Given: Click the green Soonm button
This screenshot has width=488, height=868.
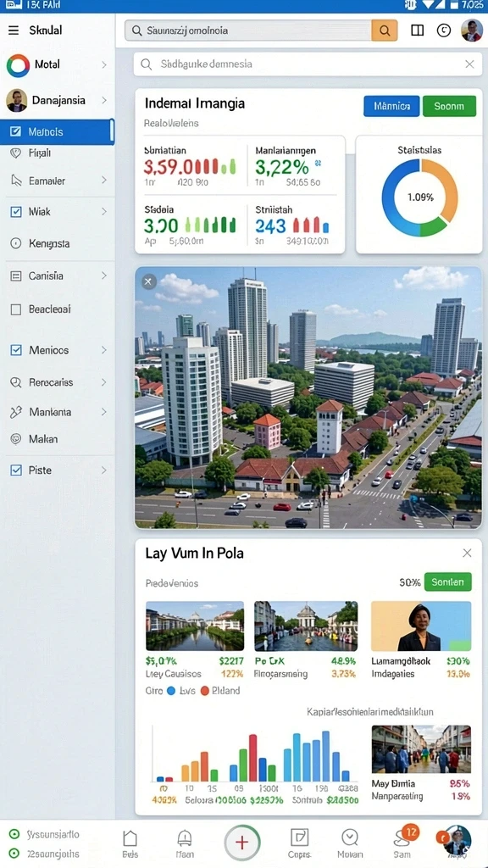Looking at the screenshot, I should tap(449, 106).
